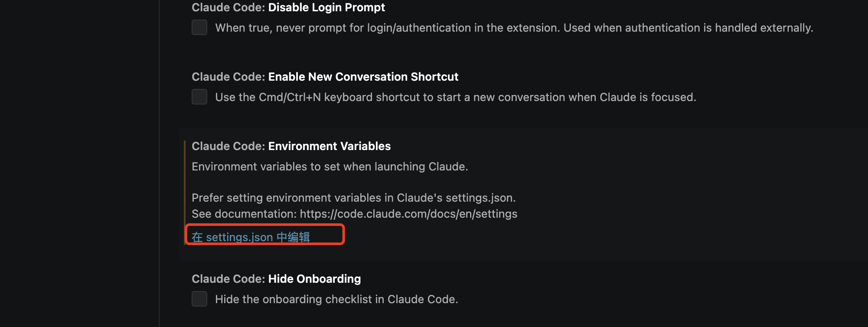Viewport: 868px width, 327px height.
Task: Enable the Disable Login Prompt checkbox
Action: point(199,27)
